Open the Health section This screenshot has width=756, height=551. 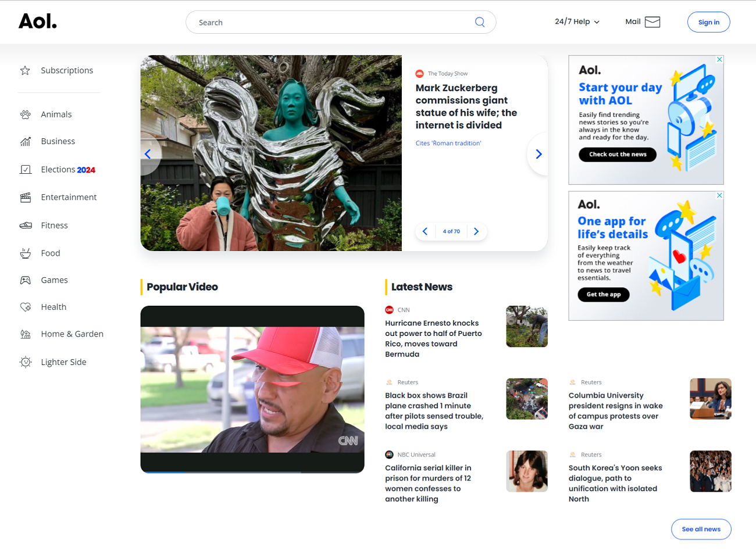tap(54, 307)
